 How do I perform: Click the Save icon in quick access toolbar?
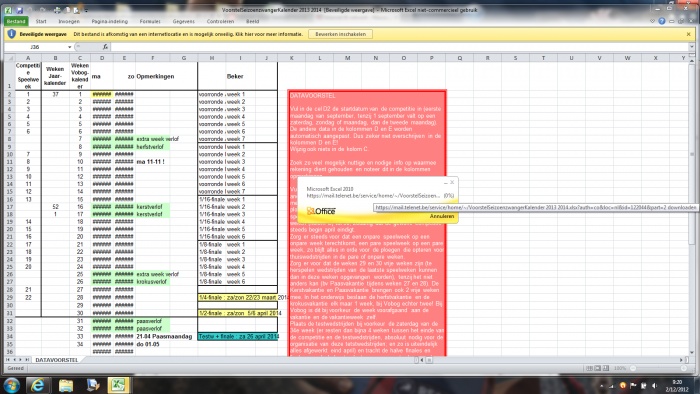click(19, 10)
